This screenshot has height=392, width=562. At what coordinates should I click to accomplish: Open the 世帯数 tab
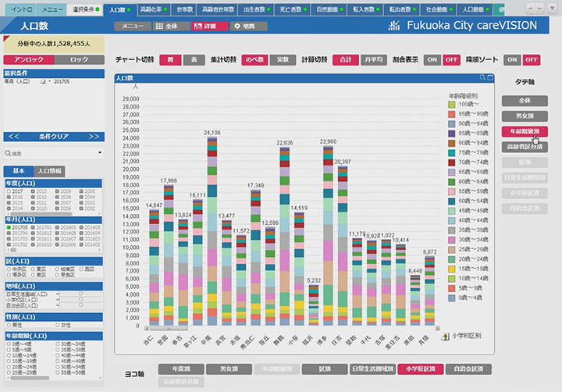[184, 9]
